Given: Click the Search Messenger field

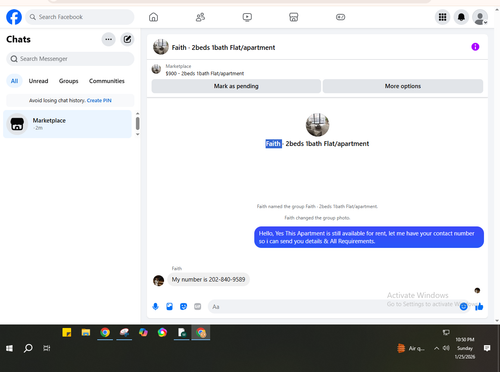Looking at the screenshot, I should tap(70, 59).
